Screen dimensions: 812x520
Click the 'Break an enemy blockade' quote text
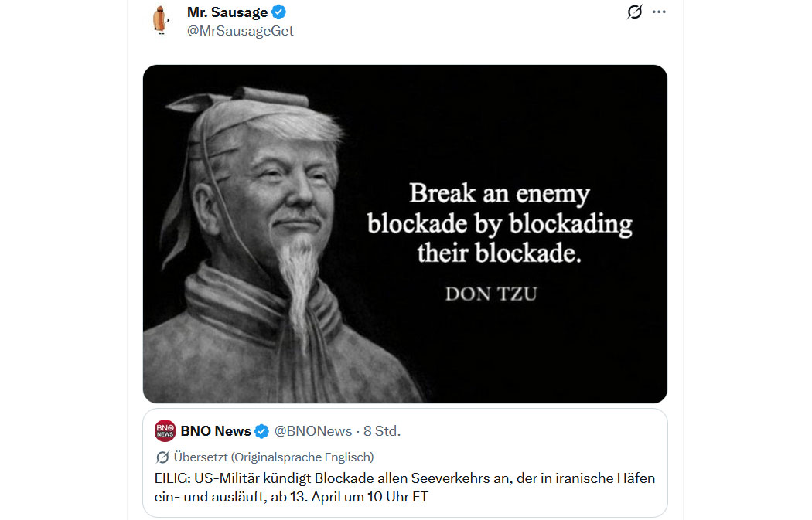point(500,223)
